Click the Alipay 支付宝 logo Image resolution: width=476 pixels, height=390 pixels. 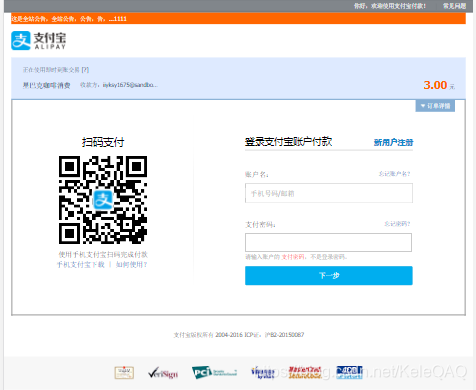(39, 41)
